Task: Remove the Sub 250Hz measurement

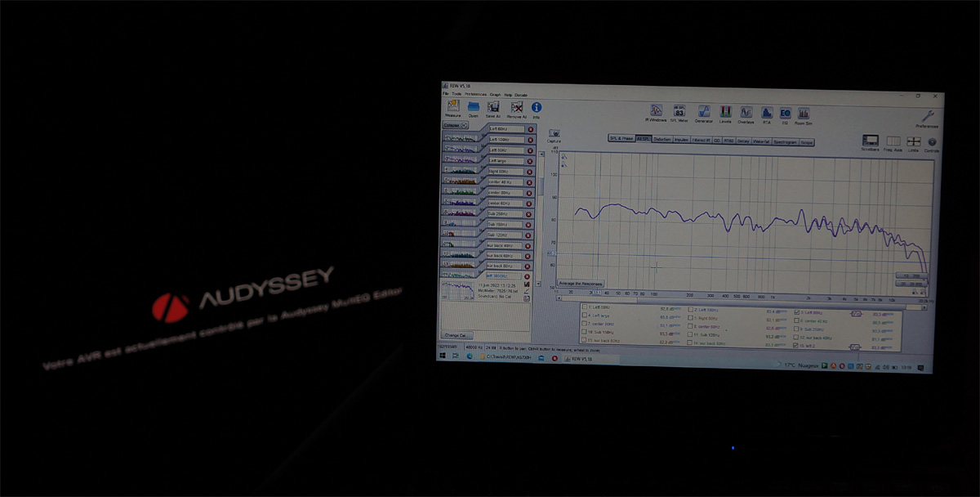Action: point(528,214)
